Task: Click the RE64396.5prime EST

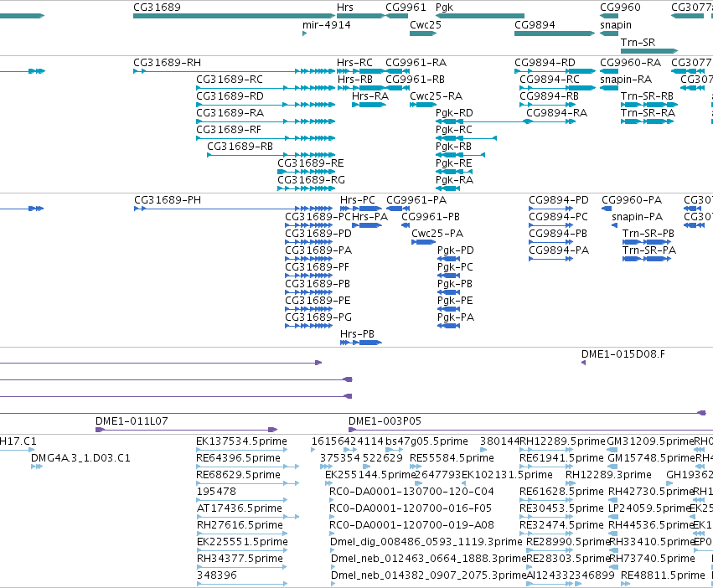Action: pos(248,467)
